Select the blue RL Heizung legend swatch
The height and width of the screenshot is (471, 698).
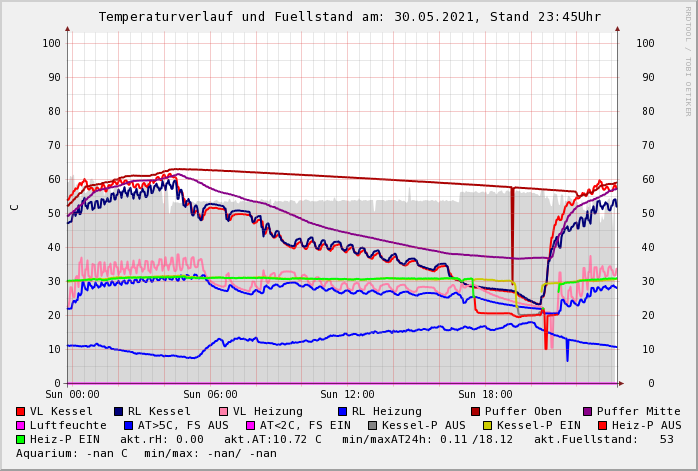point(342,411)
